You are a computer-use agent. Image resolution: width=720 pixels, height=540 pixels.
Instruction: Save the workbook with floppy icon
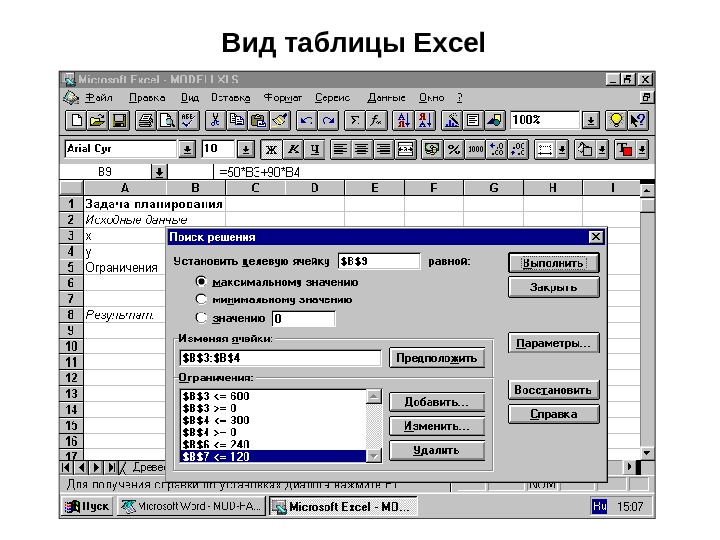119,121
